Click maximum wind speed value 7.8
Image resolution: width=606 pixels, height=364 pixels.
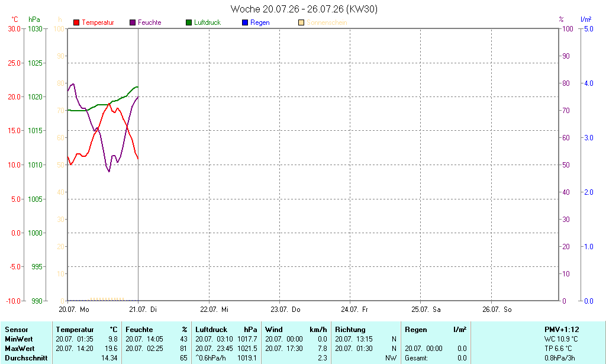tap(323, 348)
